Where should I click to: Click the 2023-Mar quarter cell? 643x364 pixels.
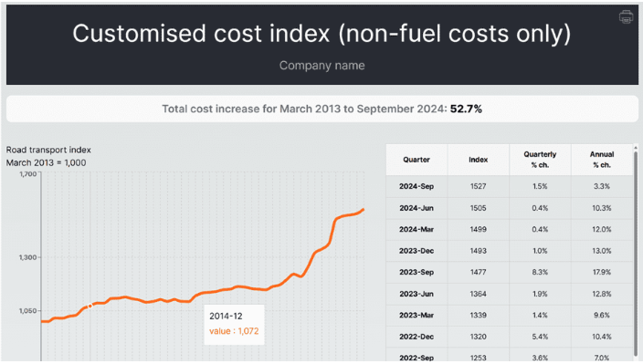[416, 315]
